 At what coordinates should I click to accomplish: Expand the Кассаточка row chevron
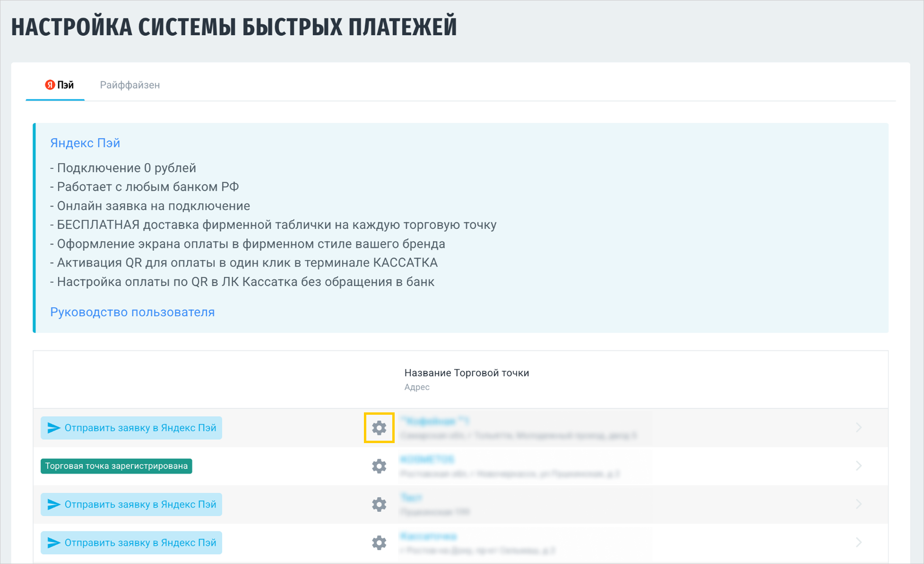pyautogui.click(x=859, y=543)
